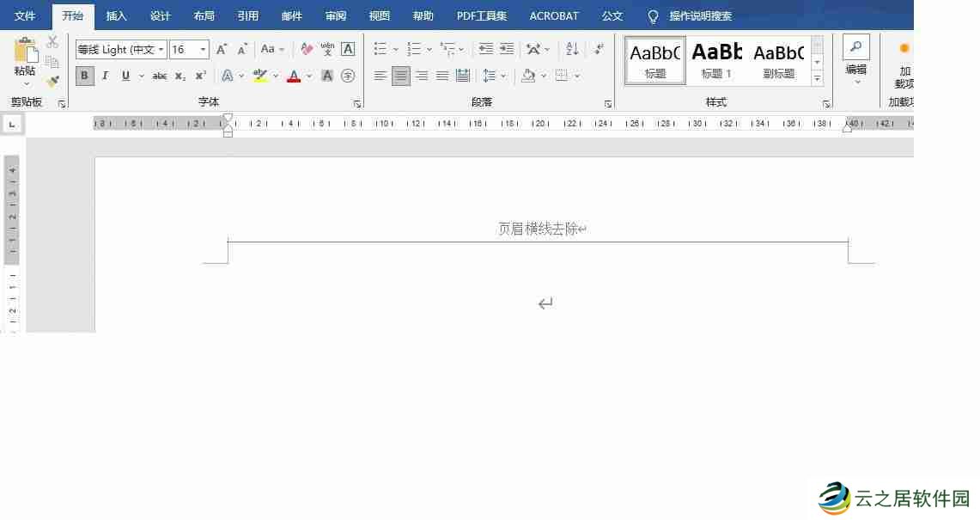Click the sort icon in paragraph group
980x520 pixels.
572,49
